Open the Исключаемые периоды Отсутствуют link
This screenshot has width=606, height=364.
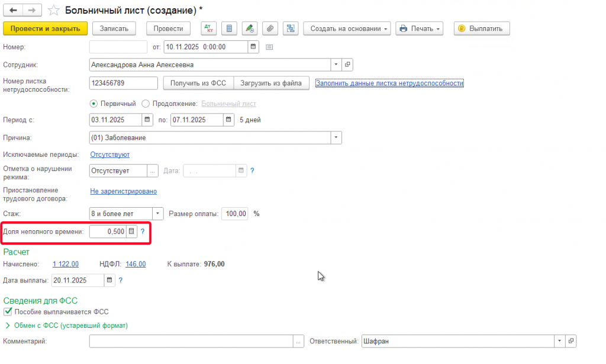tap(109, 154)
